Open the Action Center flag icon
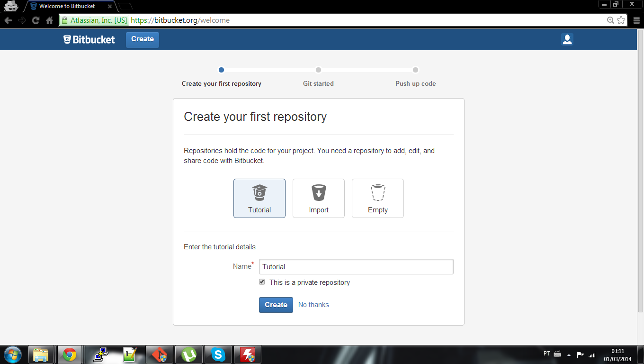644x364 pixels. tap(580, 355)
